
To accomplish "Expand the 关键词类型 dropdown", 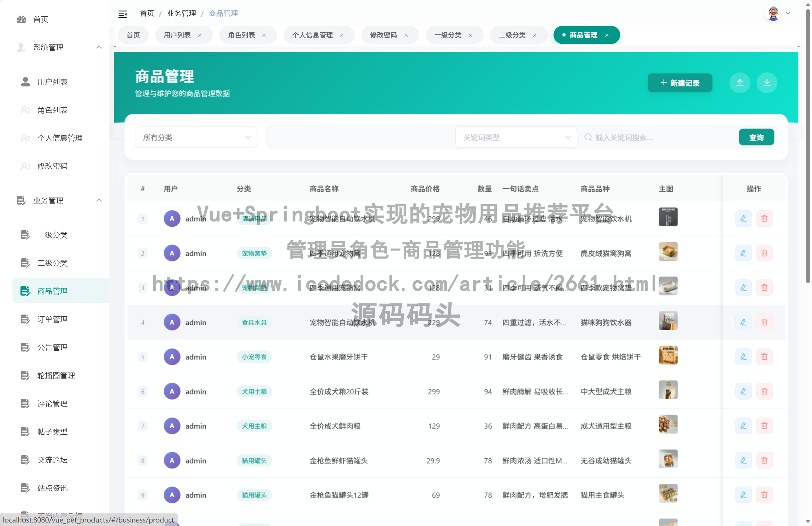I will coord(516,137).
